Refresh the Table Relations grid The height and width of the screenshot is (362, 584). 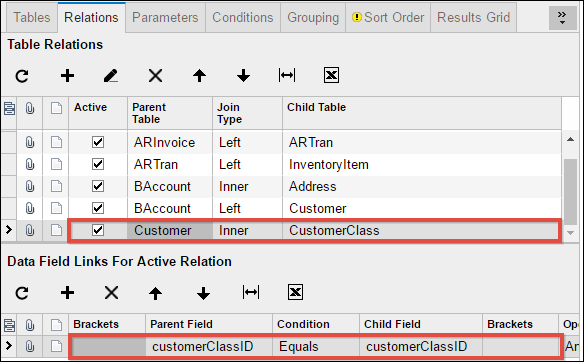pos(22,76)
